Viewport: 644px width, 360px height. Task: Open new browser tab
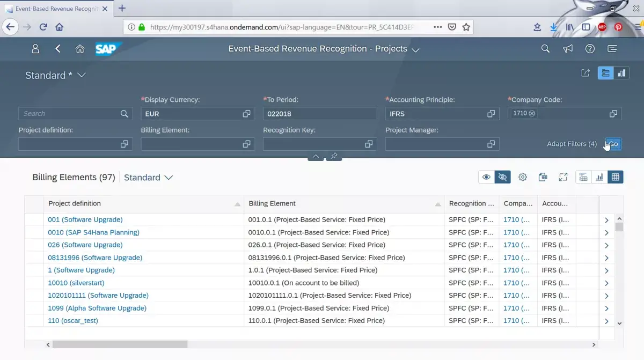point(122,8)
